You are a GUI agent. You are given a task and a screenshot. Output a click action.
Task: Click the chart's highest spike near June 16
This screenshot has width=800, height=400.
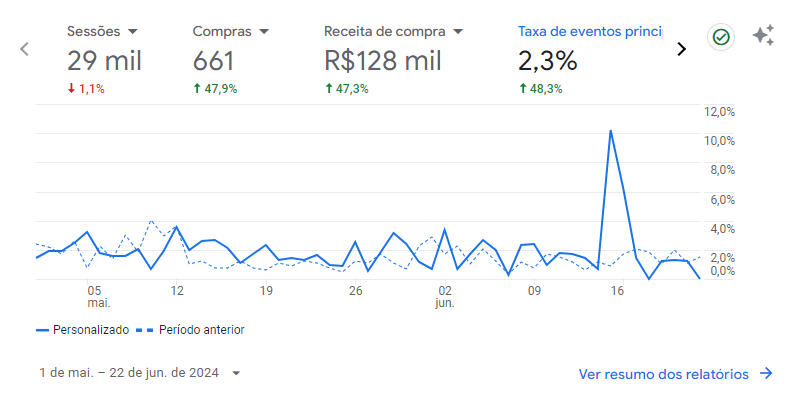pyautogui.click(x=610, y=131)
